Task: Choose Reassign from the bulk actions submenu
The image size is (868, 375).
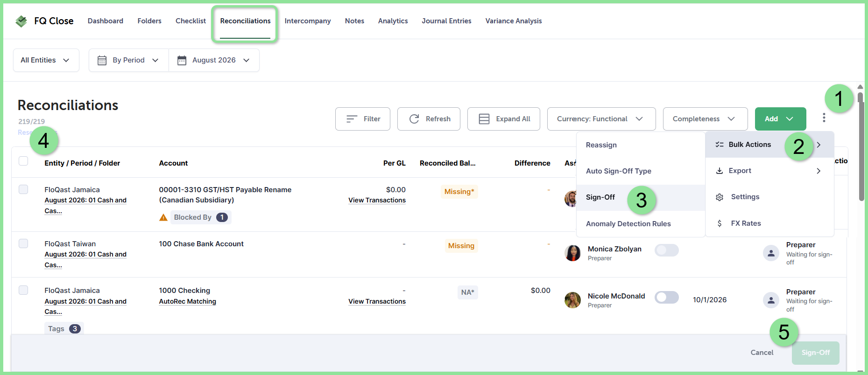Action: coord(641,145)
